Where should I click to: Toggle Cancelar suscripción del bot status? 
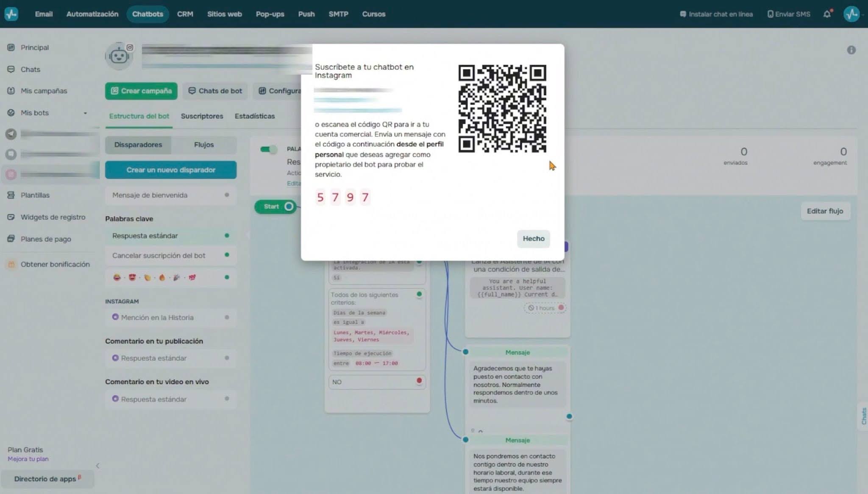coord(227,255)
